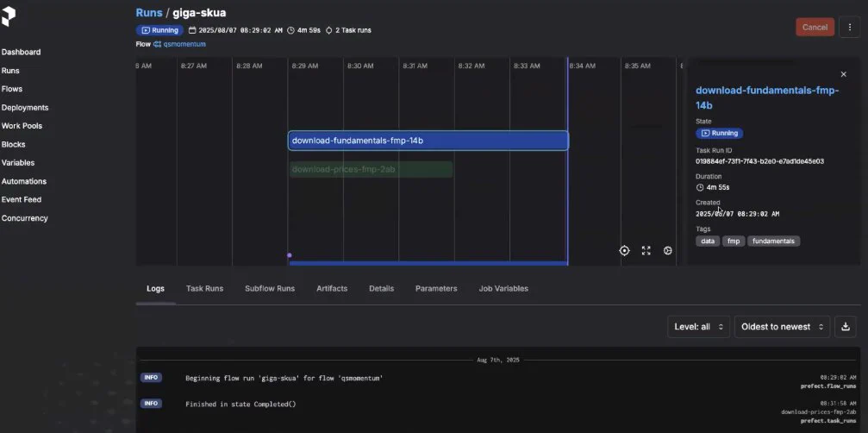Open the three-dot run options menu

(849, 27)
